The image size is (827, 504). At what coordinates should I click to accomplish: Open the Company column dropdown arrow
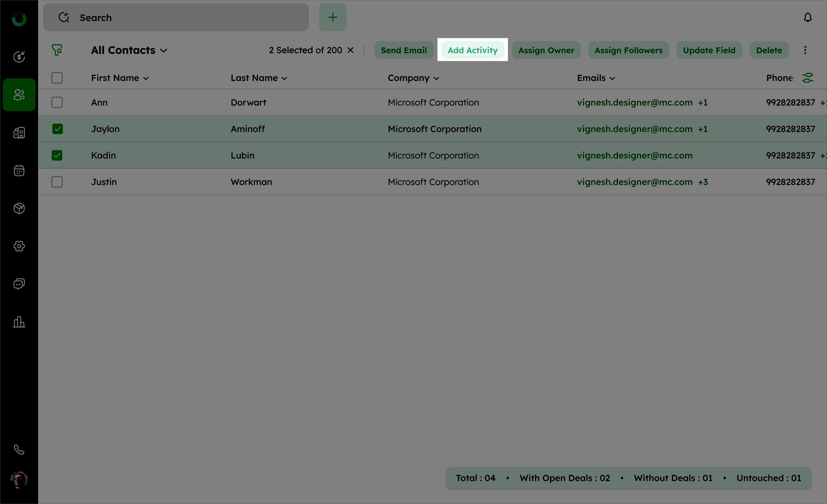pos(436,78)
